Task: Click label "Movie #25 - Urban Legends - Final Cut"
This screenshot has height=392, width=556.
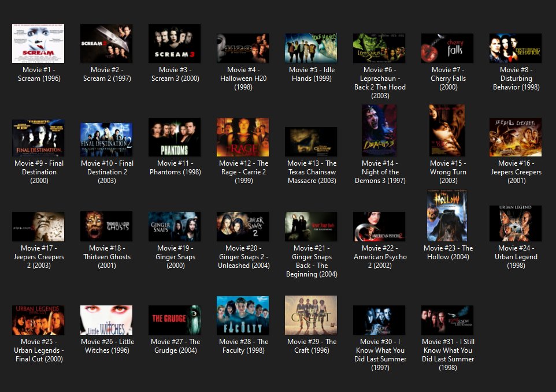Action: click(x=39, y=350)
